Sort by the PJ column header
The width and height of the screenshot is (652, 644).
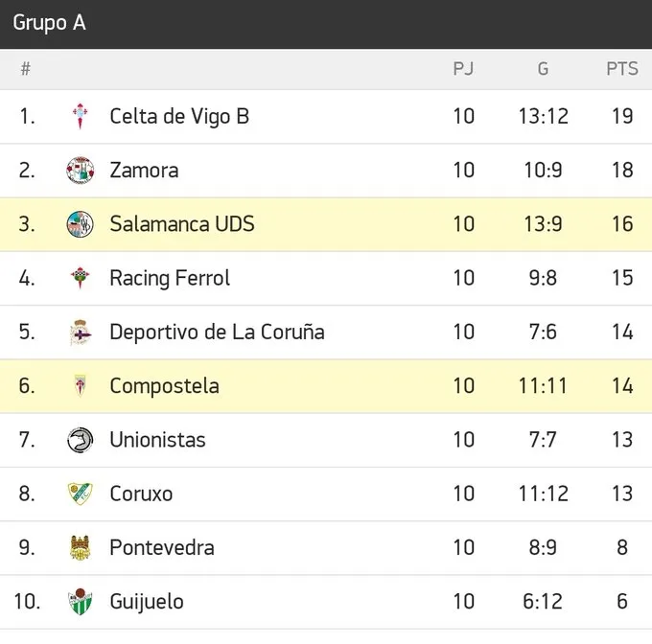tap(463, 69)
